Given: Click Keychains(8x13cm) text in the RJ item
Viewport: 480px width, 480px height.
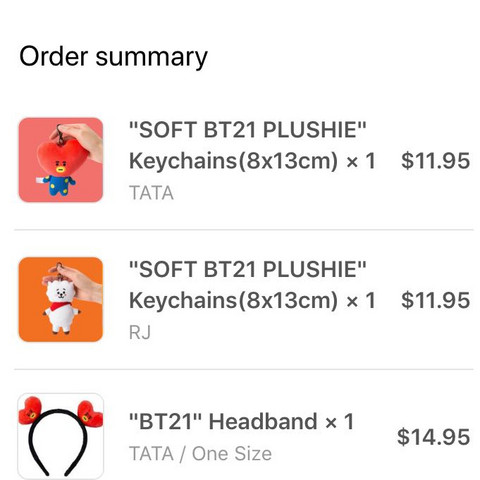Looking at the screenshot, I should pyautogui.click(x=234, y=301).
